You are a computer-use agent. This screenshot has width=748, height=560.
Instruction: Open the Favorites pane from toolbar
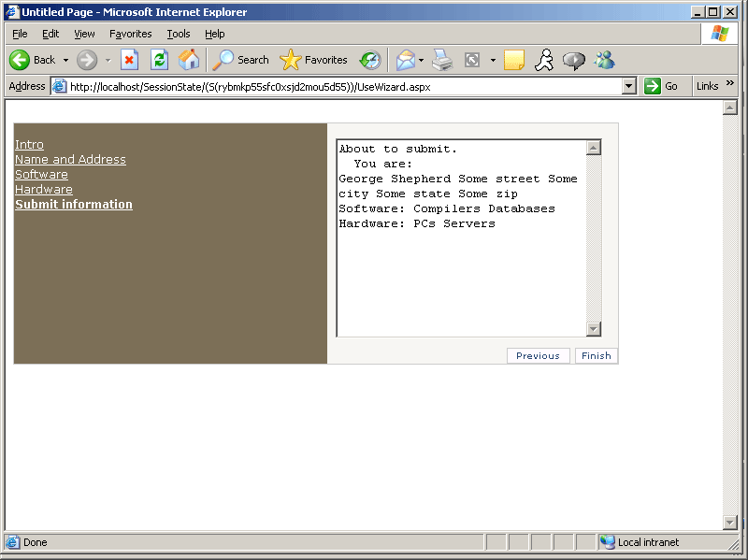[314, 60]
